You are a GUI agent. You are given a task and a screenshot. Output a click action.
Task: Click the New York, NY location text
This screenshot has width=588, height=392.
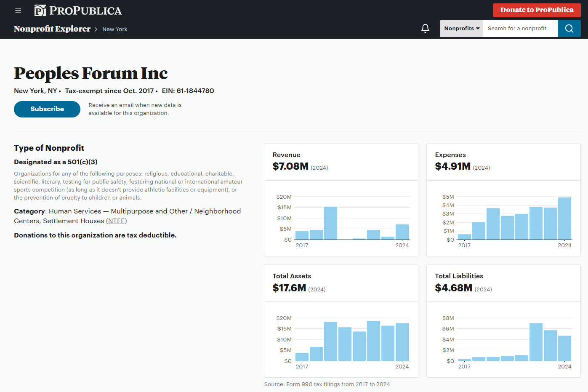pyautogui.click(x=35, y=91)
